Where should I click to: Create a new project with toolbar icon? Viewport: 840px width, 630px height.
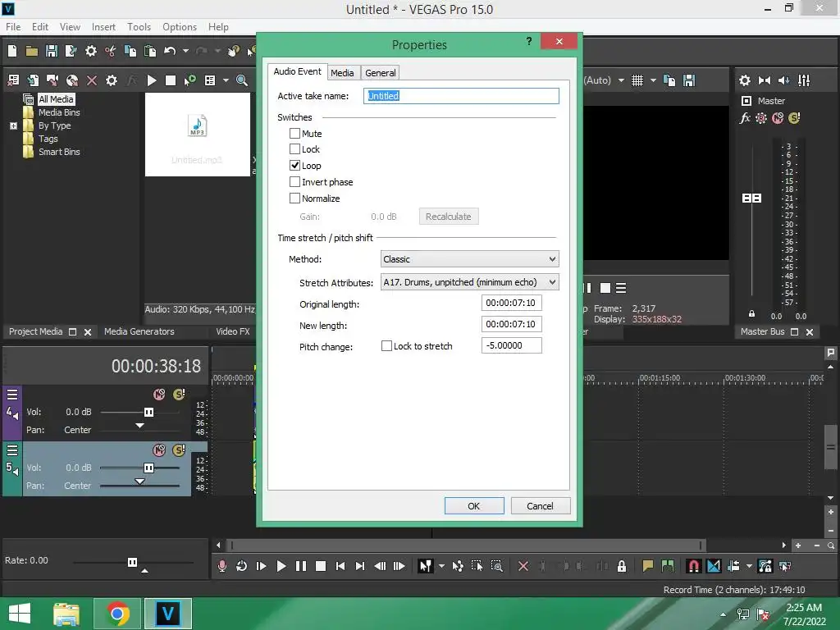coord(11,51)
